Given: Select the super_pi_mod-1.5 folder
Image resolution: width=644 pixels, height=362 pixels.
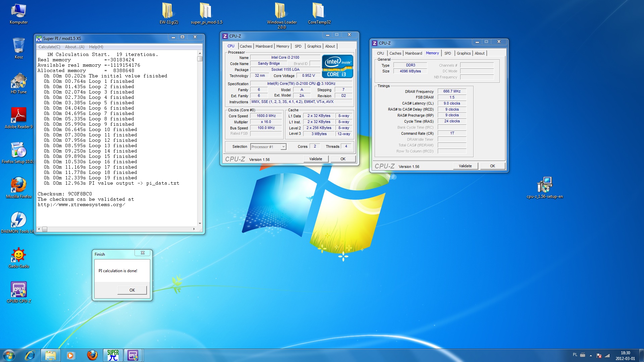Looking at the screenshot, I should coord(206,13).
